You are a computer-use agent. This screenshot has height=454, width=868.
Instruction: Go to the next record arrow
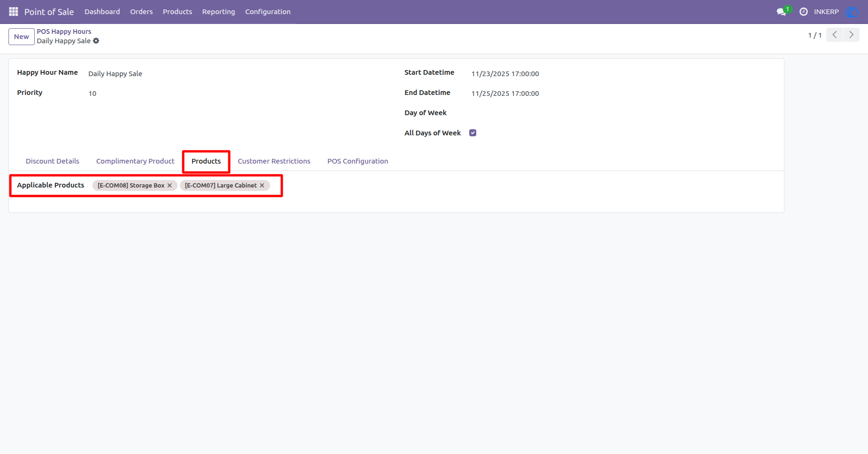851,35
